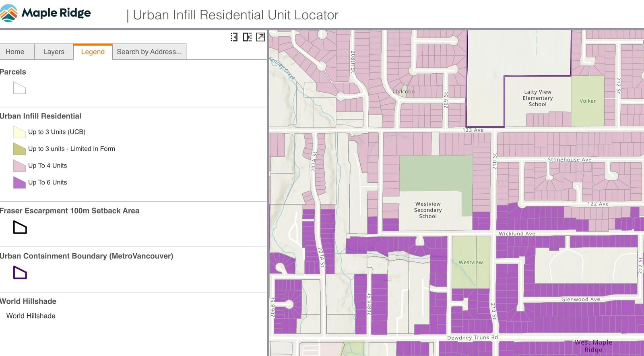
Task: Click the Up to 3 Units (UCB) swatch
Action: (x=19, y=132)
